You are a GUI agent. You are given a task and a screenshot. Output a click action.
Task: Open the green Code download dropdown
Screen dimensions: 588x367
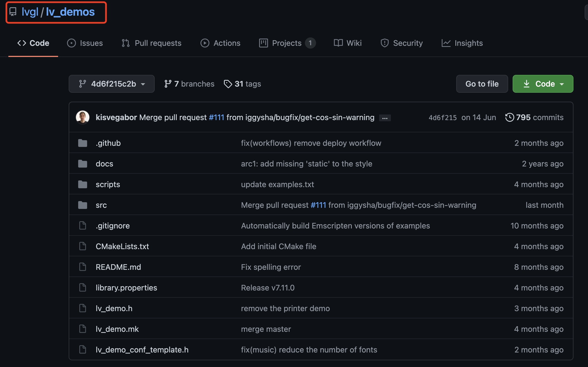coord(543,84)
